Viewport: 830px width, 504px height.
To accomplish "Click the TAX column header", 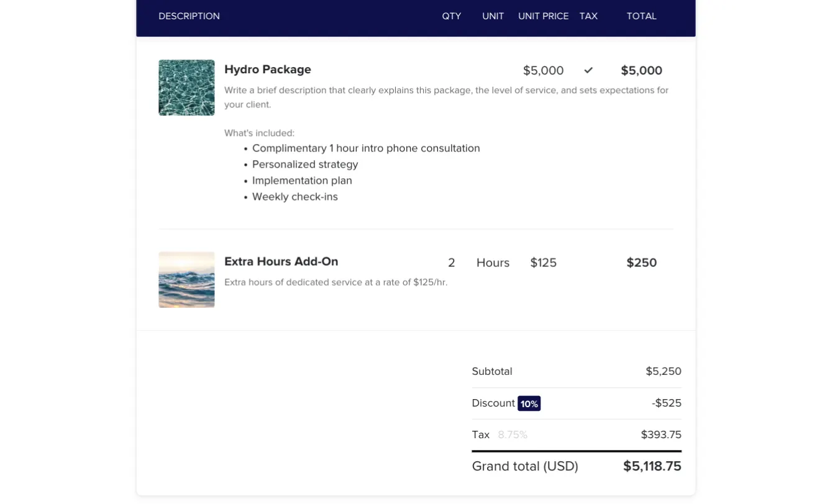I will [588, 16].
